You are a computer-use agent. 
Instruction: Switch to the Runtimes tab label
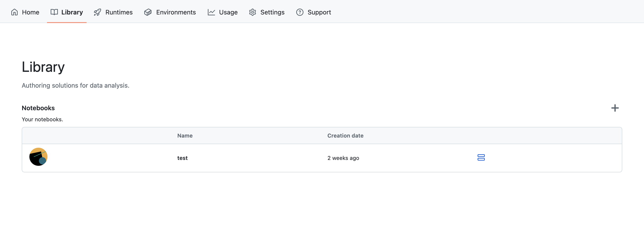(x=119, y=12)
